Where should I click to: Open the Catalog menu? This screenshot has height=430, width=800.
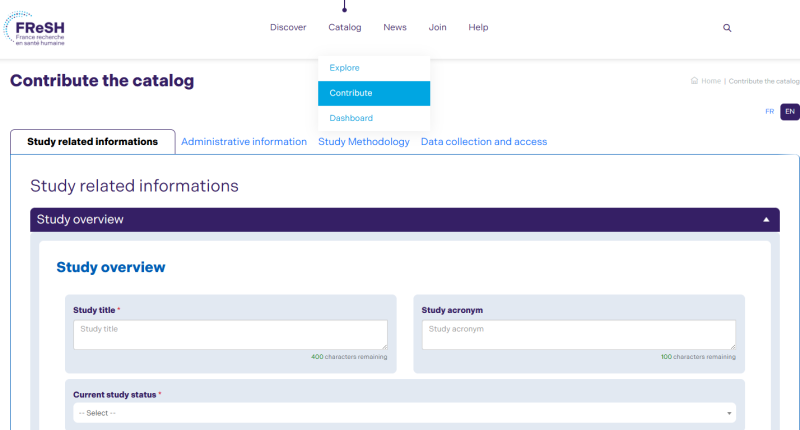click(344, 27)
